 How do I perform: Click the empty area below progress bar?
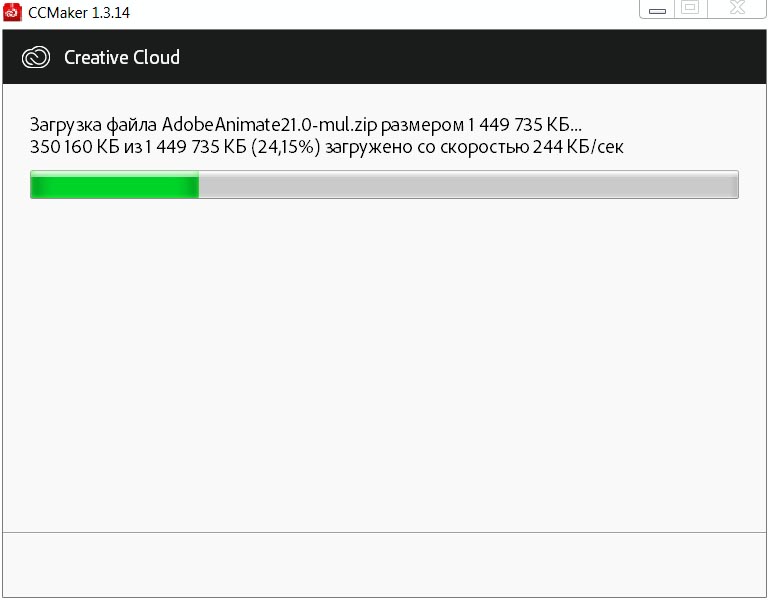click(384, 365)
